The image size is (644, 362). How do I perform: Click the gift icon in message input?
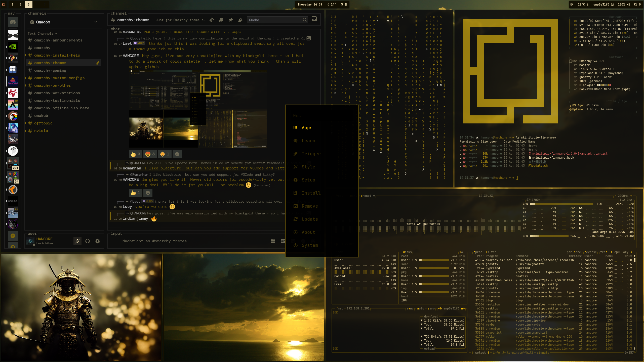click(273, 241)
